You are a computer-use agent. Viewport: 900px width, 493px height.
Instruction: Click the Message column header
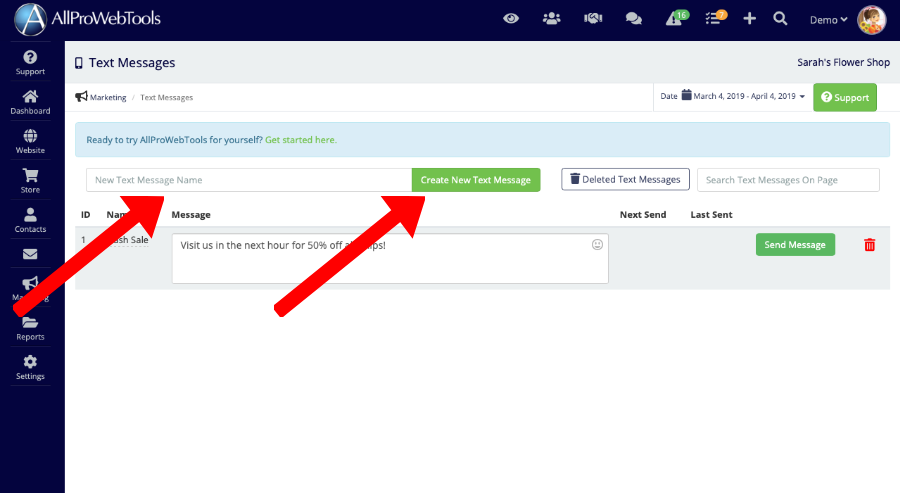click(191, 215)
